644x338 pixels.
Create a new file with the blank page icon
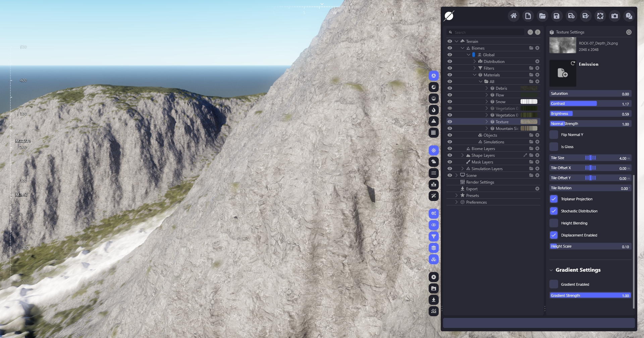(528, 16)
